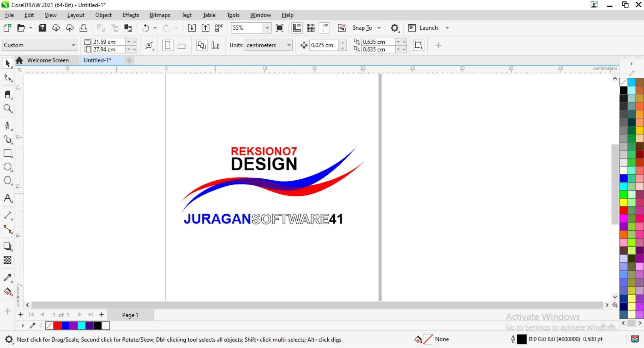
Task: Select the Drop Shadow tool
Action: coord(8,246)
